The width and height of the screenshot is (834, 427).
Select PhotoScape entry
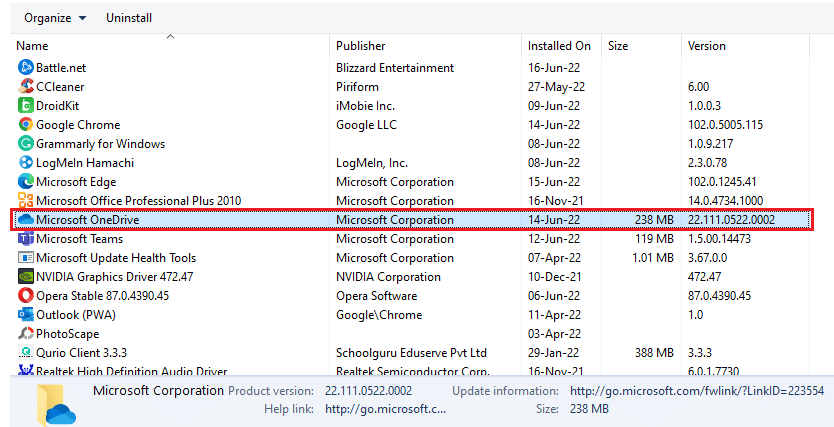[x=68, y=334]
